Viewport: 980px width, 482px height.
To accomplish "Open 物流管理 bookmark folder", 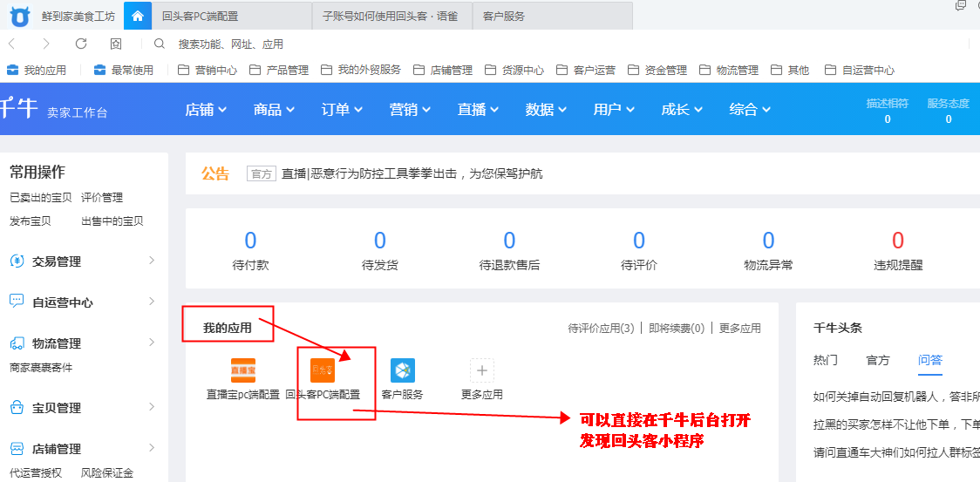I will (x=729, y=70).
